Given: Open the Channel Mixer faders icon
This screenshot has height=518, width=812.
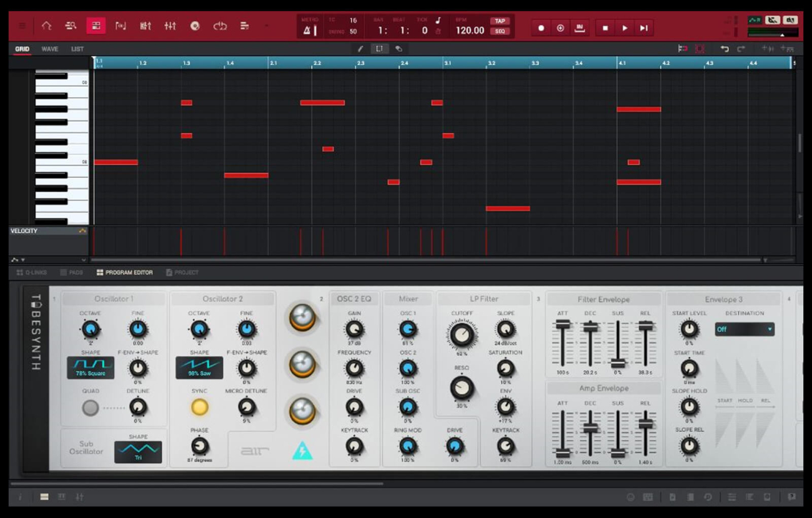Looking at the screenshot, I should click(x=170, y=26).
